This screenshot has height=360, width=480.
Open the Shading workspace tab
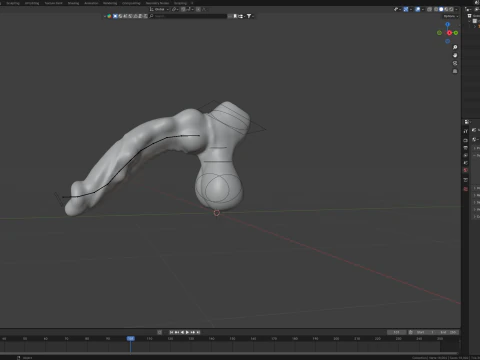pyautogui.click(x=73, y=3)
